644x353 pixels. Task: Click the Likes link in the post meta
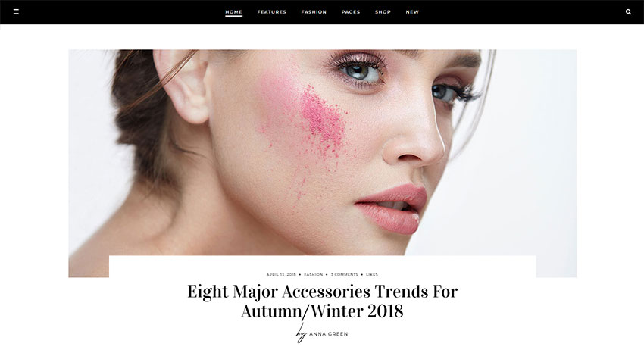tap(372, 275)
